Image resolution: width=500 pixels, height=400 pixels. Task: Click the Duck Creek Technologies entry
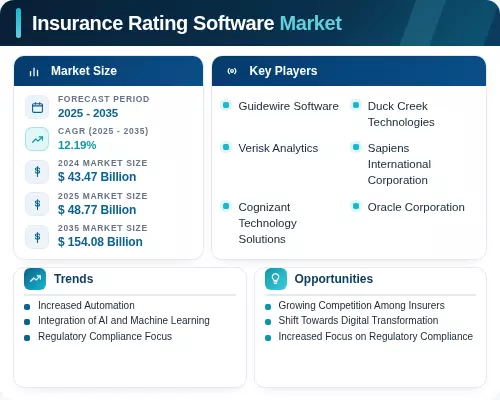click(x=401, y=114)
